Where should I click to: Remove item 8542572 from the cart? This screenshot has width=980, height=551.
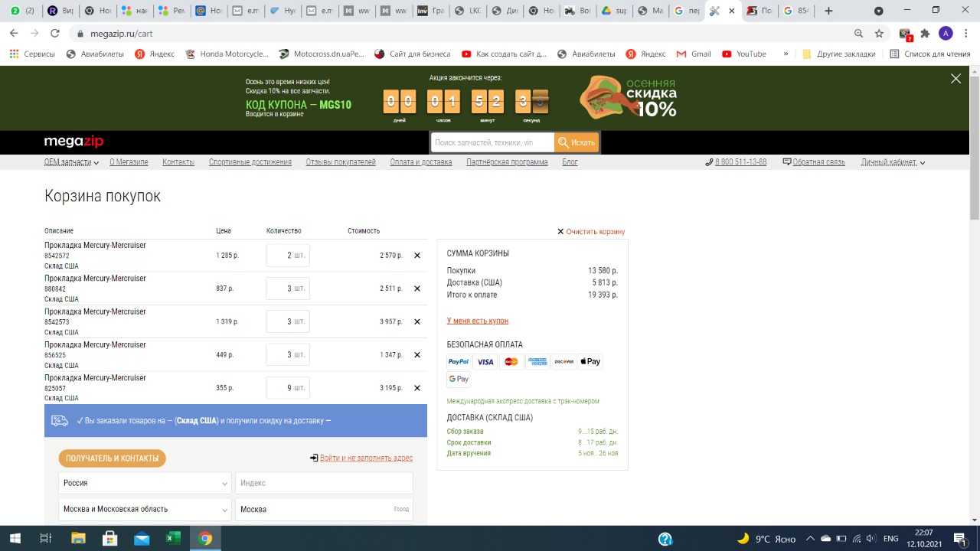coord(417,256)
